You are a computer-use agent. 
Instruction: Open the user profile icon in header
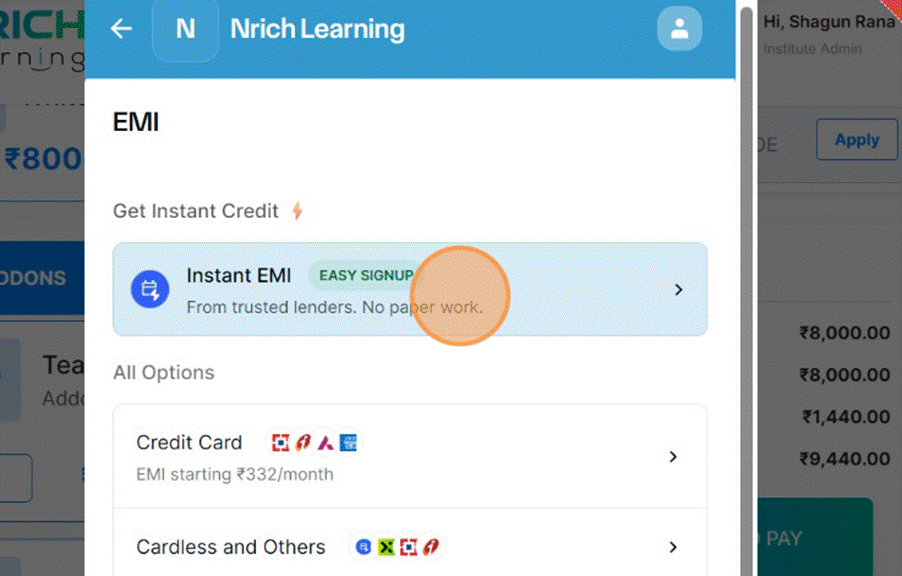point(679,29)
